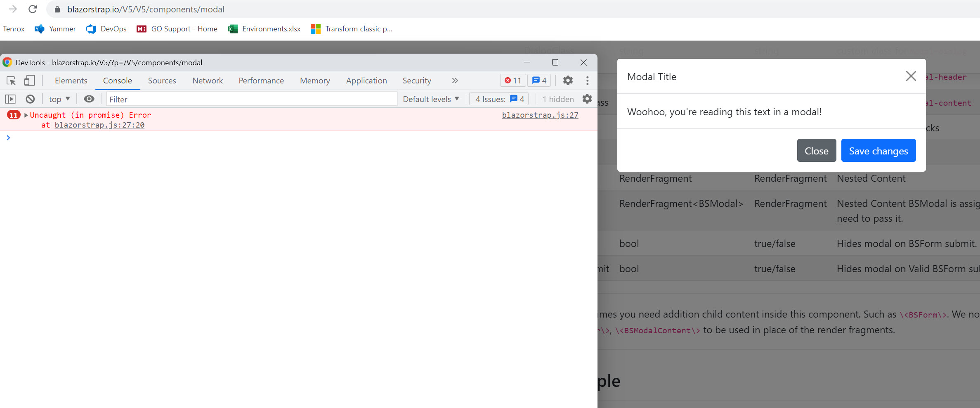Open the blazorstrap.js:27 source link

[x=540, y=115]
